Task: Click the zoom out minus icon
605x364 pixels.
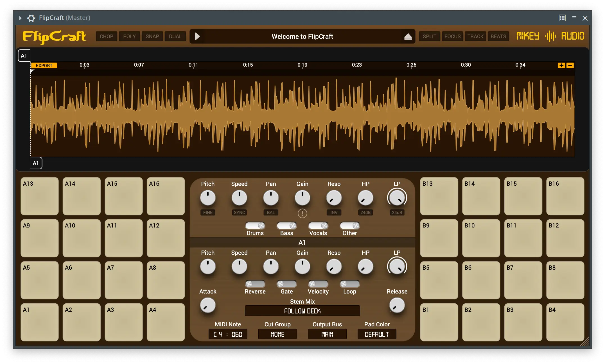Action: 570,65
